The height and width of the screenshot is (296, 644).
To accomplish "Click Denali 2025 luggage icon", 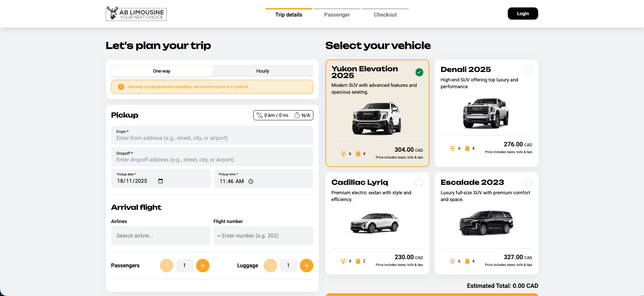I will click(x=467, y=148).
